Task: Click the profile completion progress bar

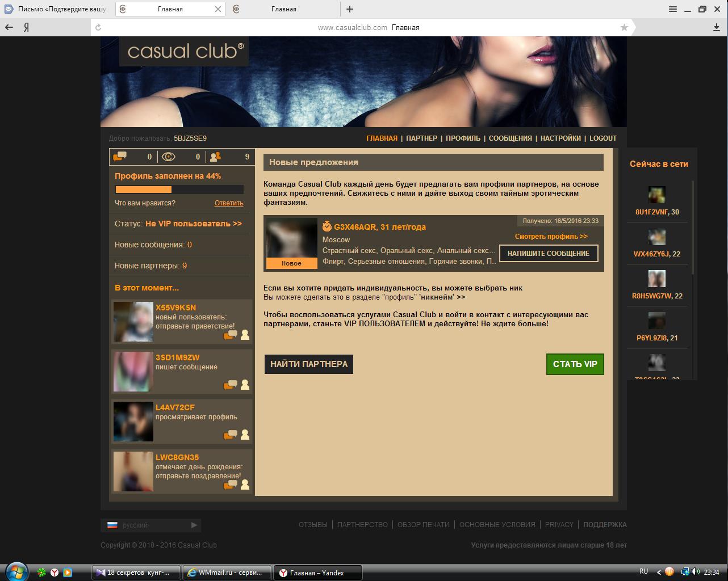Action: (179, 190)
